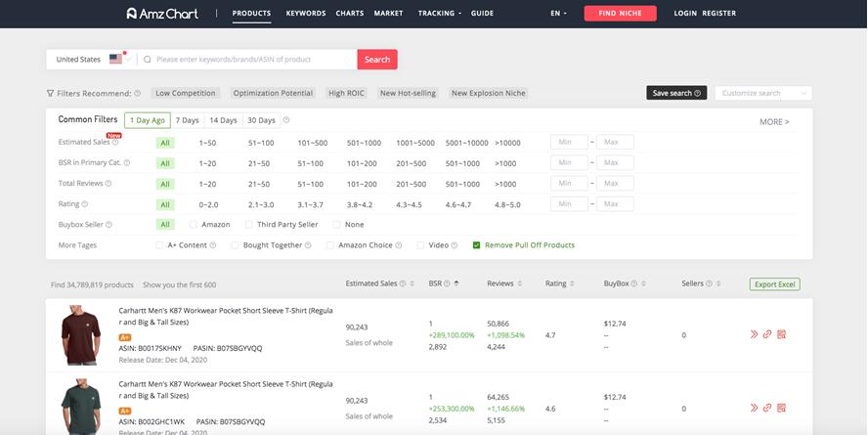Click A+ Content help icon
This screenshot has width=868, height=435.
pyautogui.click(x=212, y=245)
